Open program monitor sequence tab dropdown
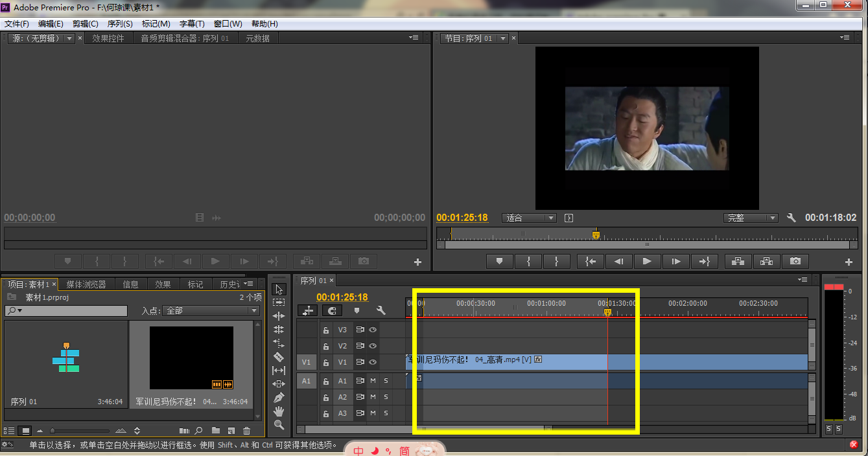Screen dimensions: 868x456 502,38
